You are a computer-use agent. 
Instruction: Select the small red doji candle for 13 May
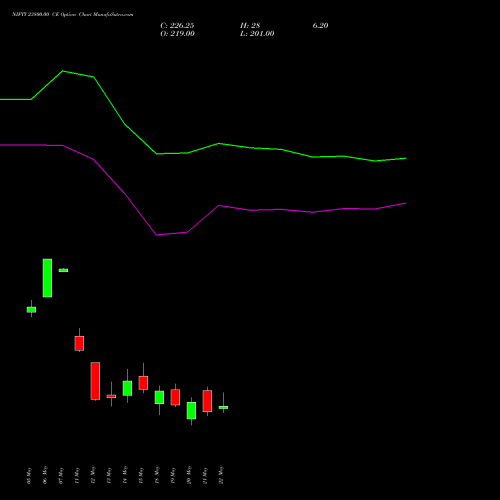(x=111, y=396)
